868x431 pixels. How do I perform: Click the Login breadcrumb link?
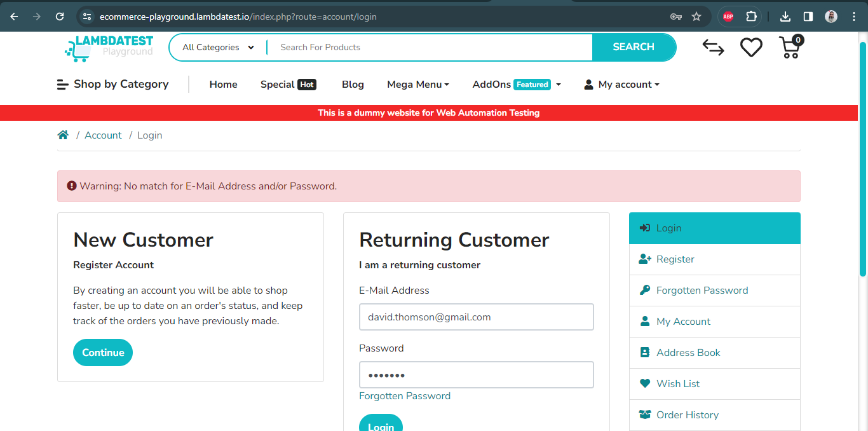tap(150, 135)
